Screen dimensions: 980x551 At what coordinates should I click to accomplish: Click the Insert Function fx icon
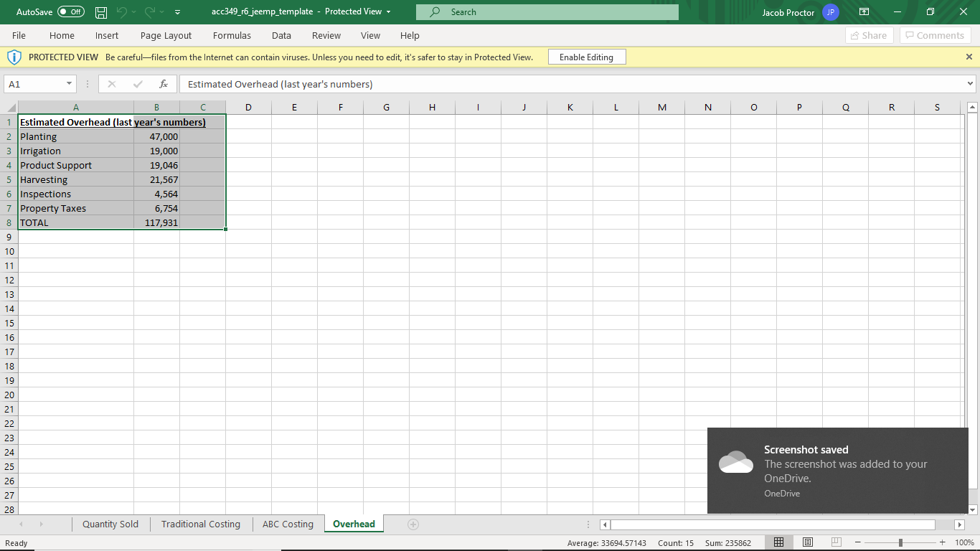pyautogui.click(x=164, y=84)
